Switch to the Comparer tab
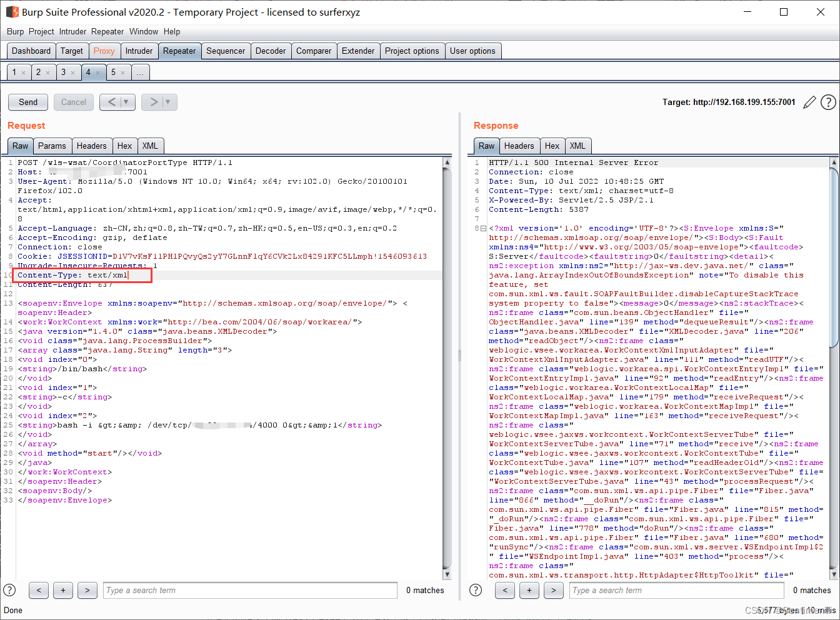 tap(314, 51)
